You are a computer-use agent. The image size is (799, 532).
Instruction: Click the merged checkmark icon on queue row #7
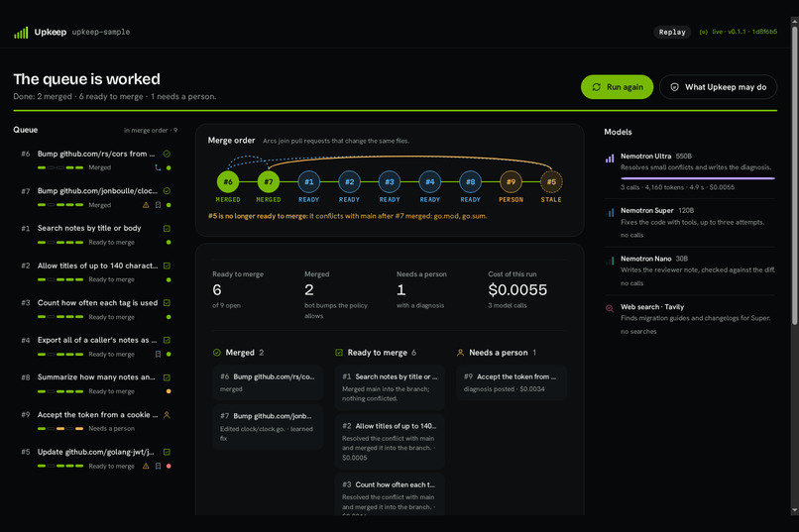point(167,191)
